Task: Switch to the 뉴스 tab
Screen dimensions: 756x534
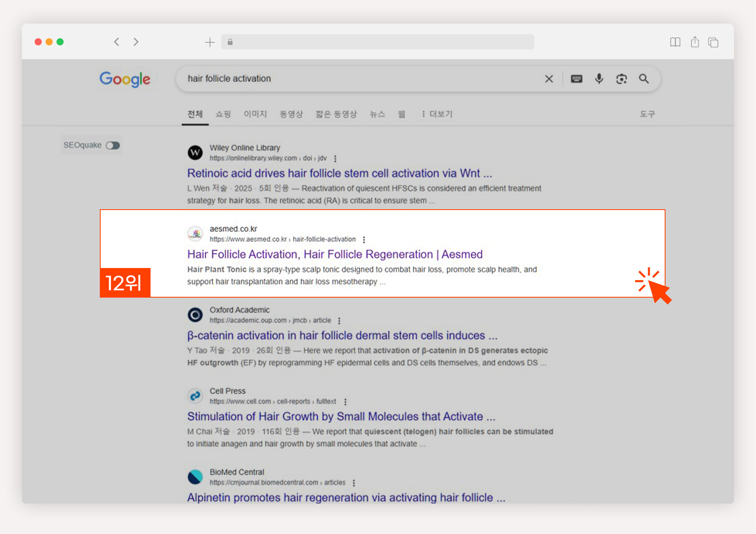Action: pos(377,114)
